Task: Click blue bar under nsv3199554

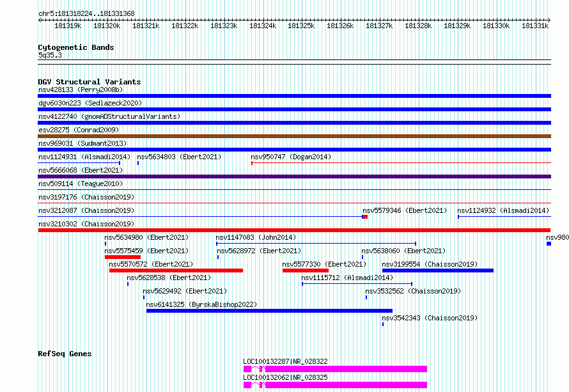Action: [438, 270]
